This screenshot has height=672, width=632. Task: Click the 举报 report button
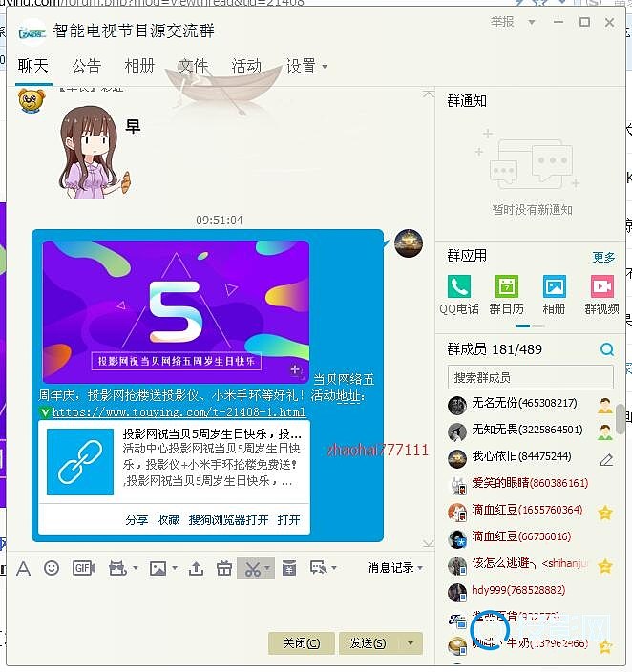coord(502,22)
